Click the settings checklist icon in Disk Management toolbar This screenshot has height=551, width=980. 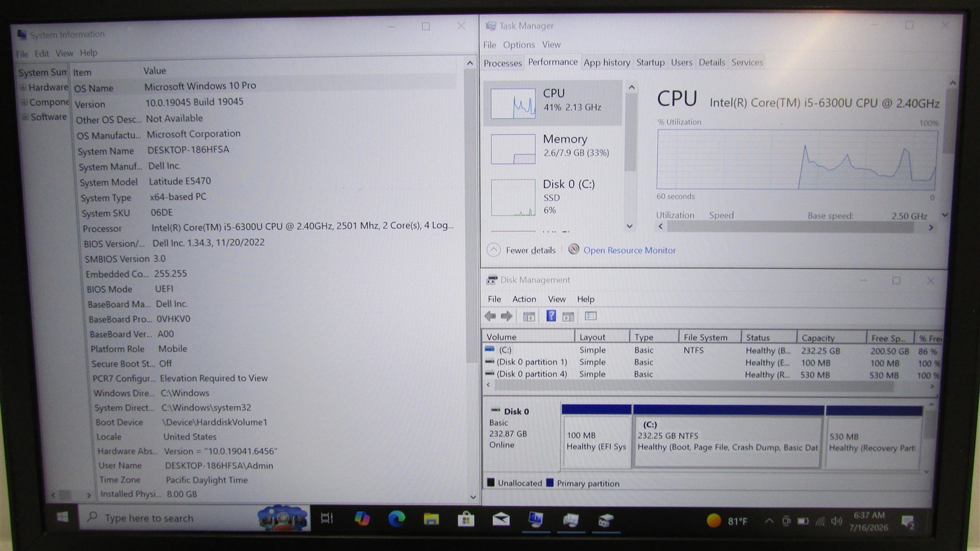[x=590, y=316]
